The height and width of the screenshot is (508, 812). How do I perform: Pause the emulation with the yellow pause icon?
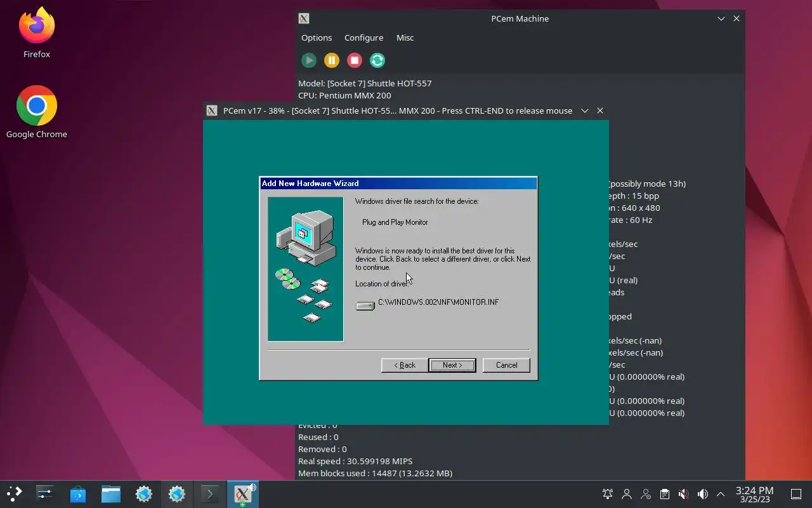332,60
